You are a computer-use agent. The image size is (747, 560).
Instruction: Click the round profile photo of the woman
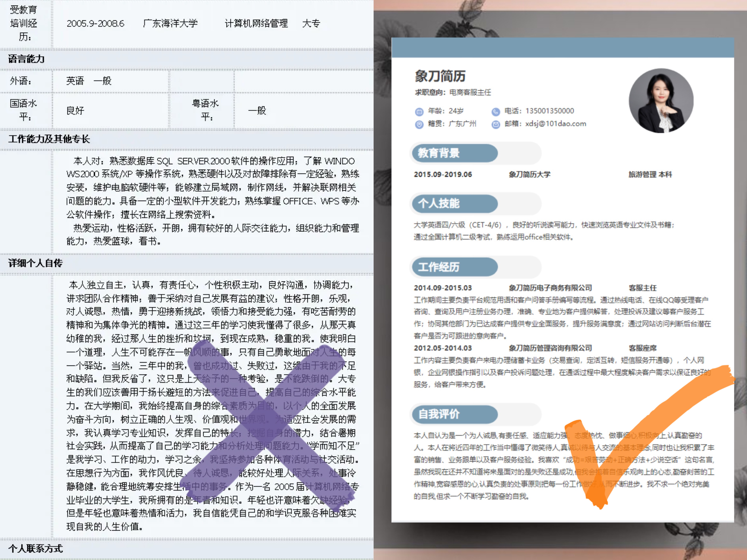pyautogui.click(x=661, y=101)
